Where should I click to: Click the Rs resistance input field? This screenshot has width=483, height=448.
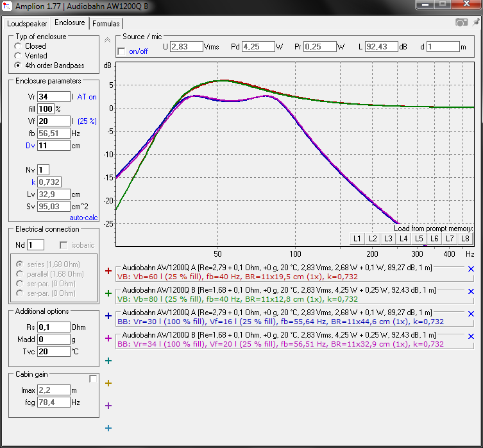coord(54,327)
